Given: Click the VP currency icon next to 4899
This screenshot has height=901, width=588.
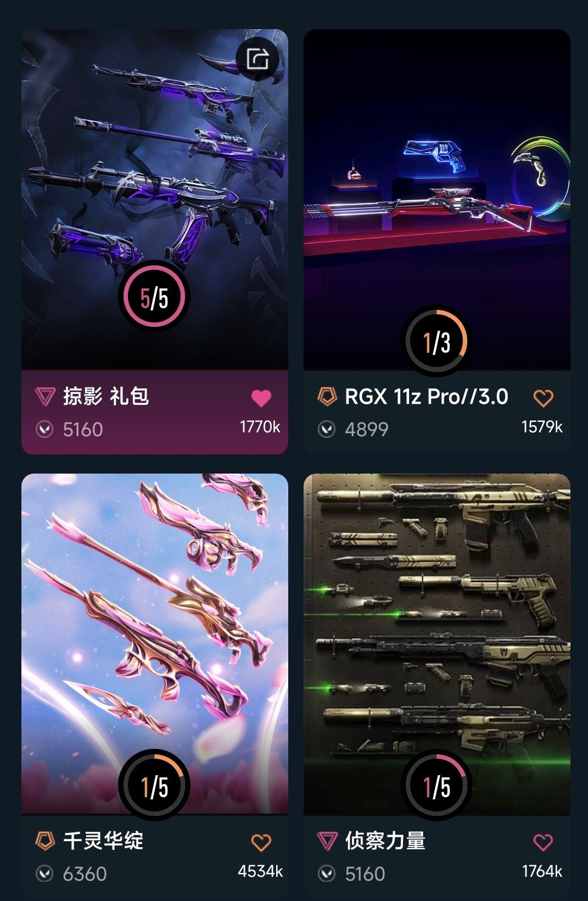Looking at the screenshot, I should tap(327, 429).
